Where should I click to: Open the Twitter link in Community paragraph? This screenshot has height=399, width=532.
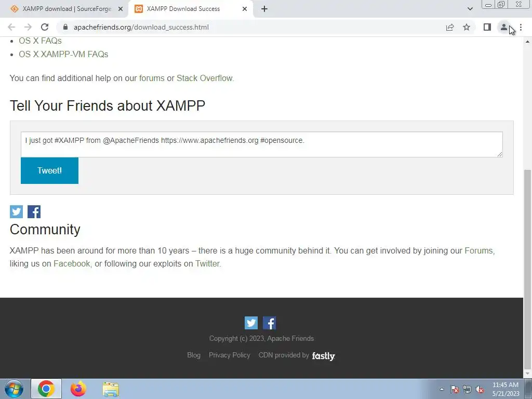[x=207, y=263]
